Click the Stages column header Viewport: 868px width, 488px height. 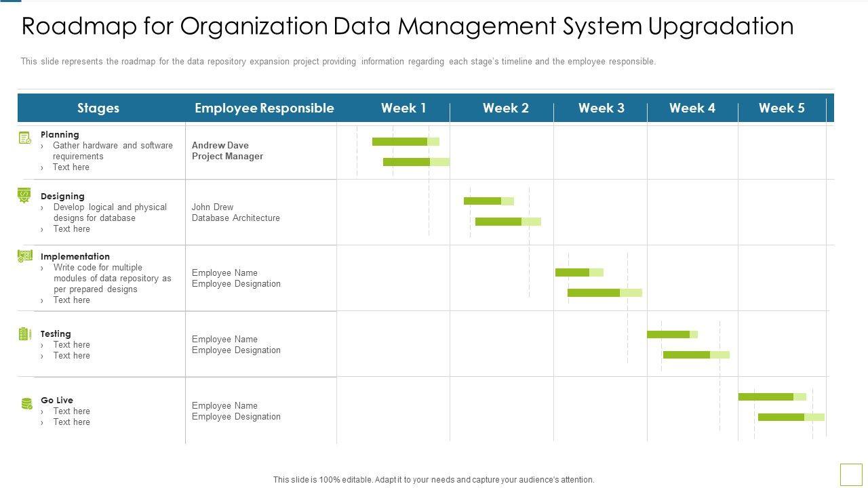click(x=98, y=108)
